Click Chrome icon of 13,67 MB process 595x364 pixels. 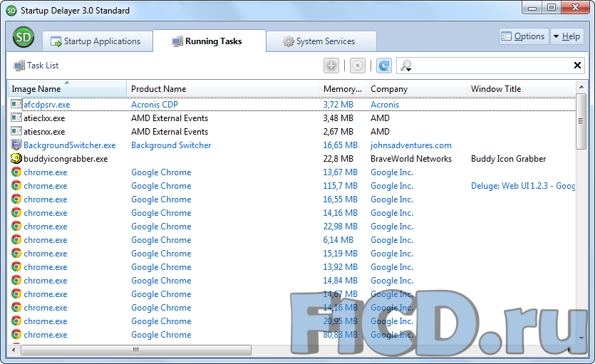[x=16, y=172]
